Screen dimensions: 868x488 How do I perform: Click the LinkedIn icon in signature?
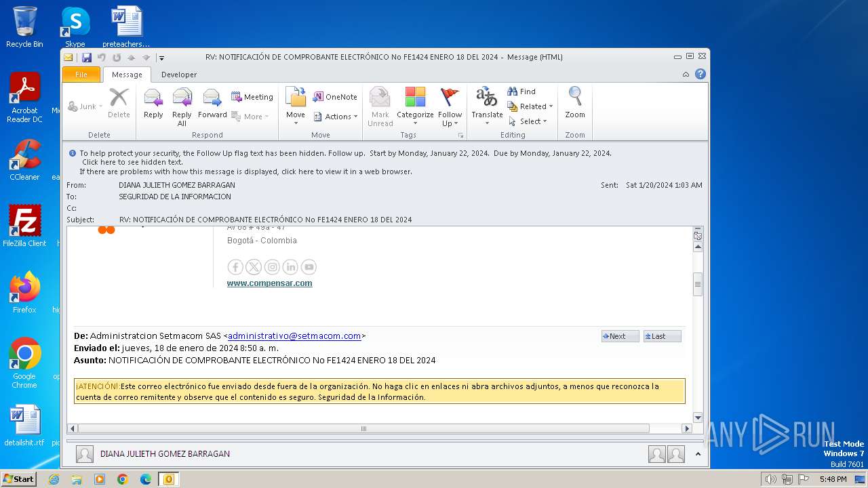tap(290, 266)
